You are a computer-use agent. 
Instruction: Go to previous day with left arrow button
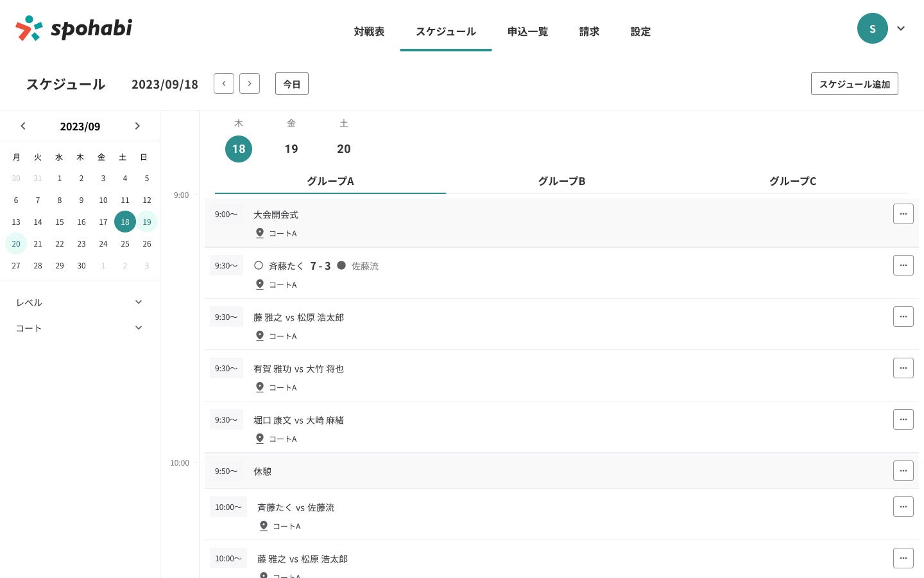click(x=223, y=83)
